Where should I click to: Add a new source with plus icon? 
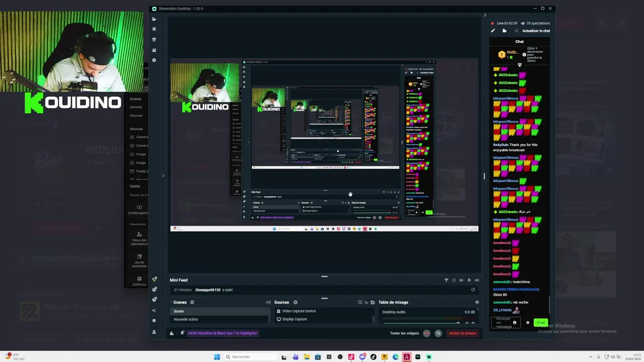pos(295,302)
